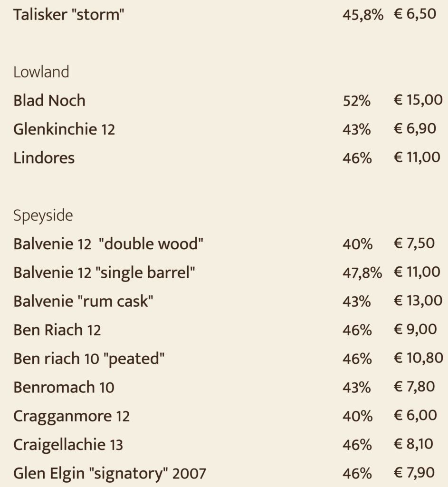The width and height of the screenshot is (448, 487).
Task: Select Glen Elgin "signatory" 2007 entry
Action: pos(110,473)
